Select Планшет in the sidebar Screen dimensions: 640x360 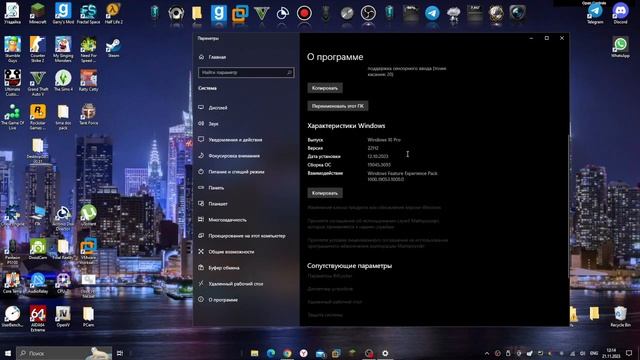tap(218, 204)
